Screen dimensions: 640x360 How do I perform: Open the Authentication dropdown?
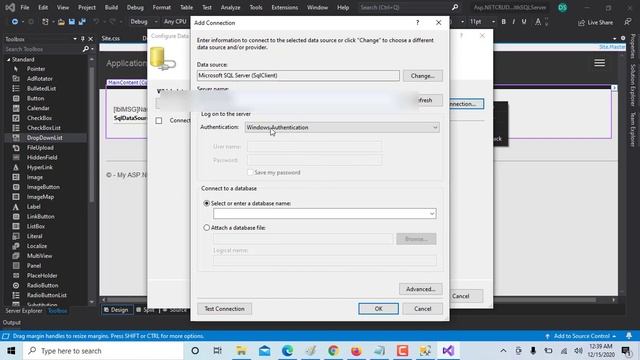coord(342,127)
